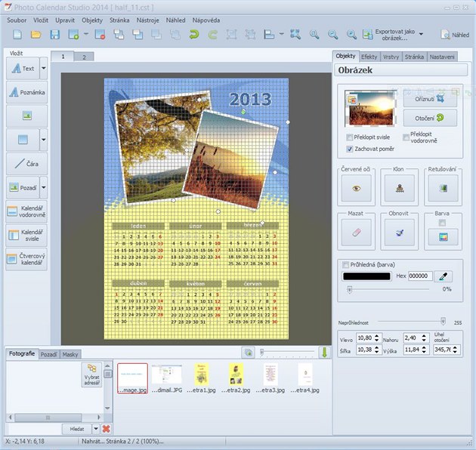Click the thumbnail size slider

coord(287,353)
